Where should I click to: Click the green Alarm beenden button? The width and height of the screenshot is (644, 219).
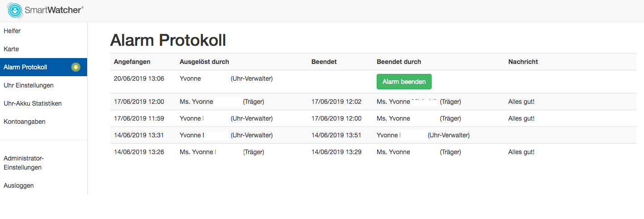[404, 82]
